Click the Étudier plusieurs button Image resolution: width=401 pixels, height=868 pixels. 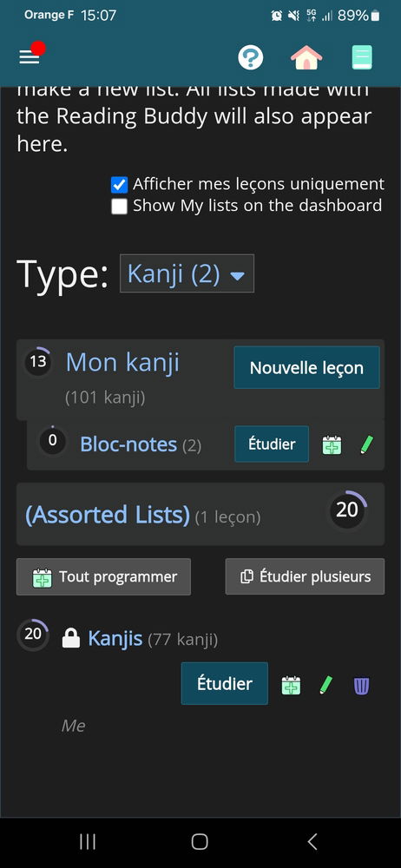(x=306, y=577)
